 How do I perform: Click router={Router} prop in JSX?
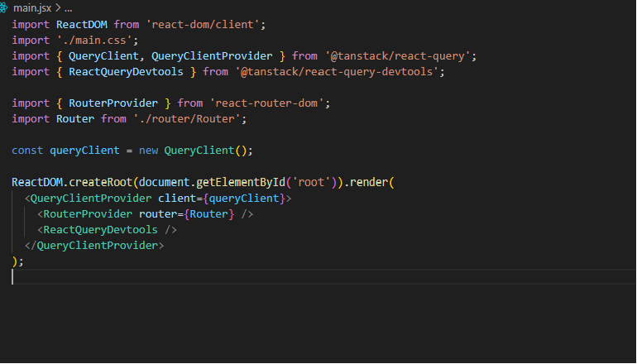click(187, 214)
